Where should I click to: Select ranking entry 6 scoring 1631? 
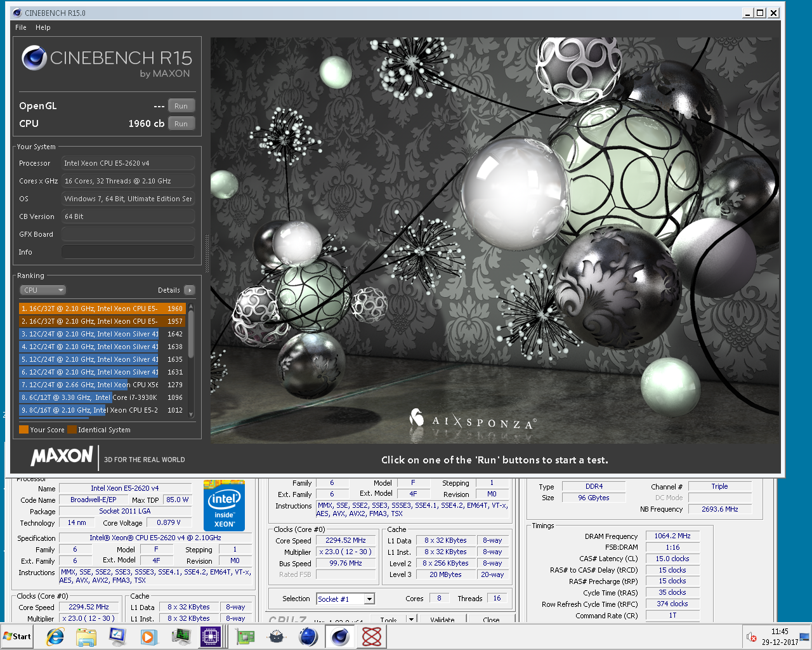pyautogui.click(x=102, y=372)
